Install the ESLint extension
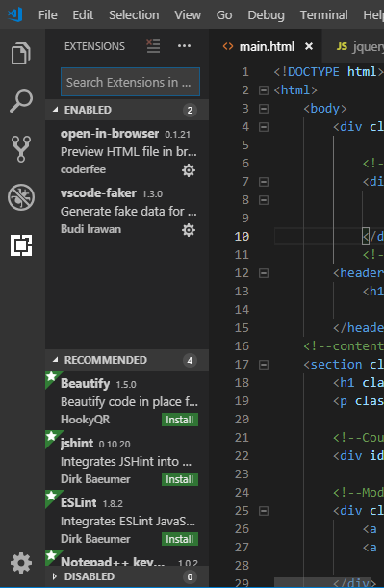The height and width of the screenshot is (588, 384). [x=180, y=539]
